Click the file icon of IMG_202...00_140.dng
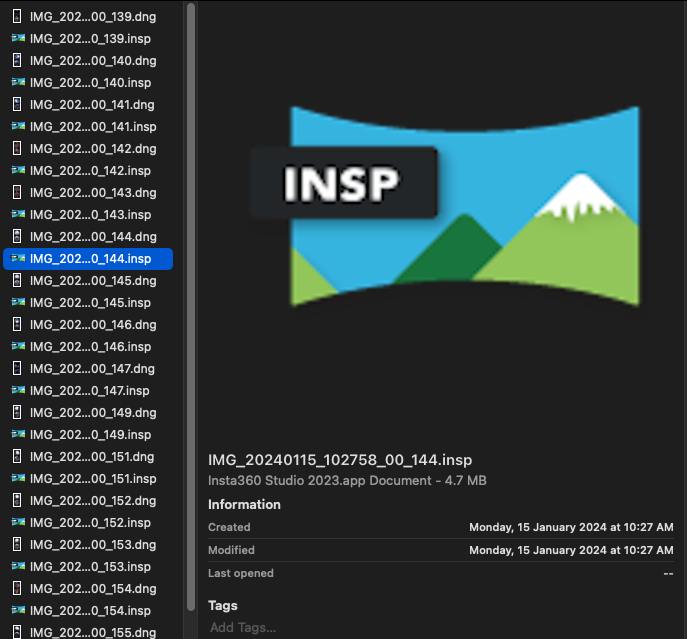 click(x=17, y=60)
